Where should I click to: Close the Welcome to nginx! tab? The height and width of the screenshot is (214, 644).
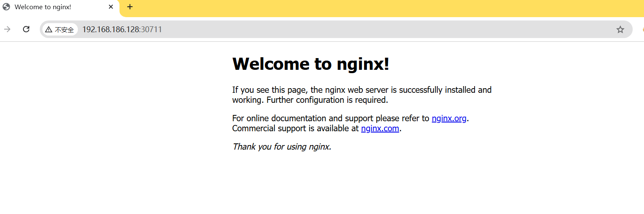coord(111,7)
